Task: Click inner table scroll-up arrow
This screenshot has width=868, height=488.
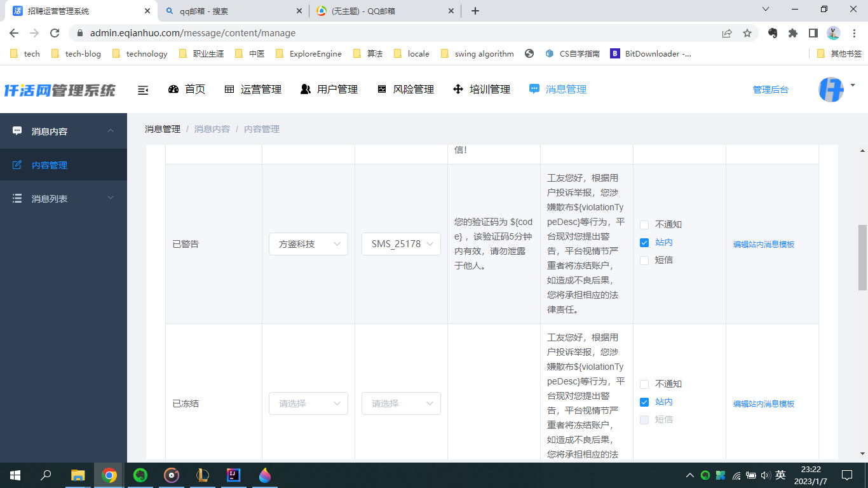Action: pos(862,151)
